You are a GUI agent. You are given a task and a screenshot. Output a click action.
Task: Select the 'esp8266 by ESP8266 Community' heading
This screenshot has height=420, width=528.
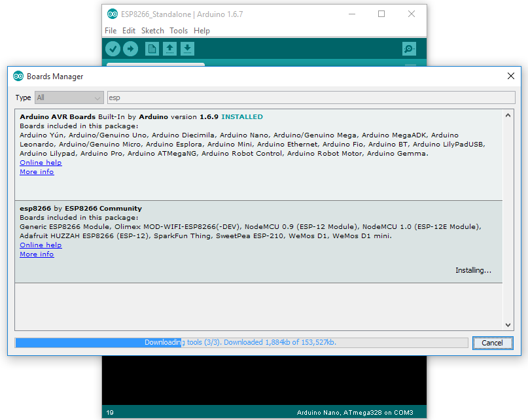[81, 209]
